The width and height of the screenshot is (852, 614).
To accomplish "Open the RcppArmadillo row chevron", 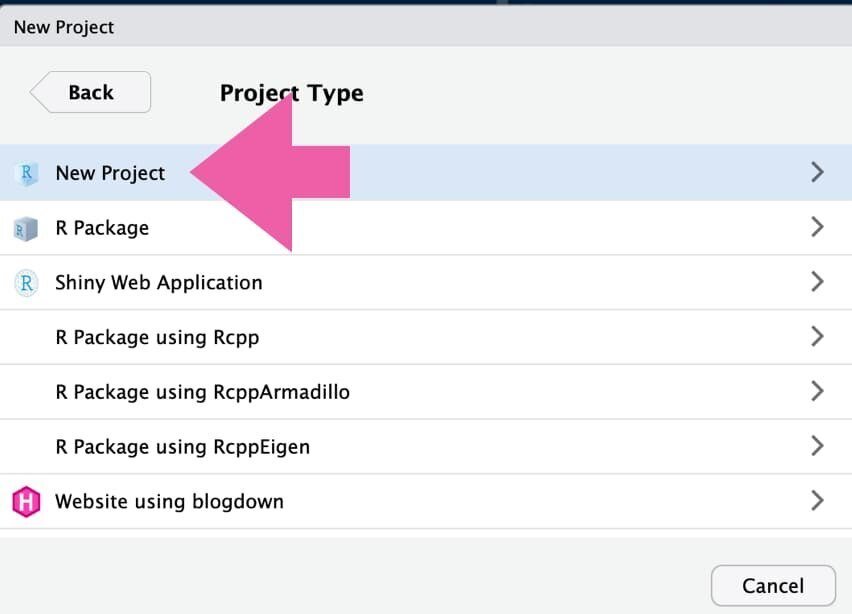I will 817,391.
